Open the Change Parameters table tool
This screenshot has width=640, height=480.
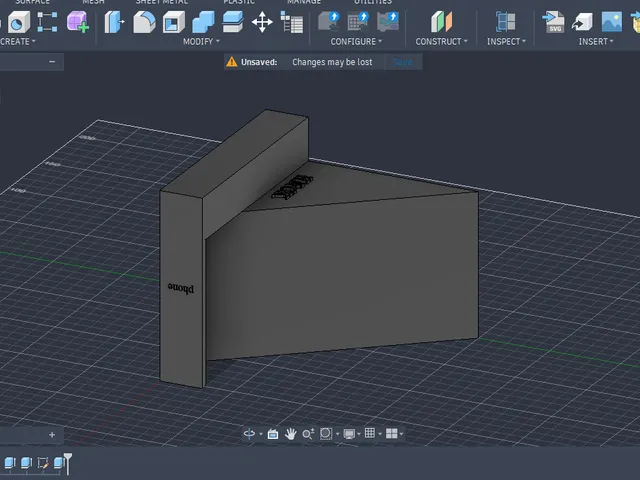click(292, 22)
